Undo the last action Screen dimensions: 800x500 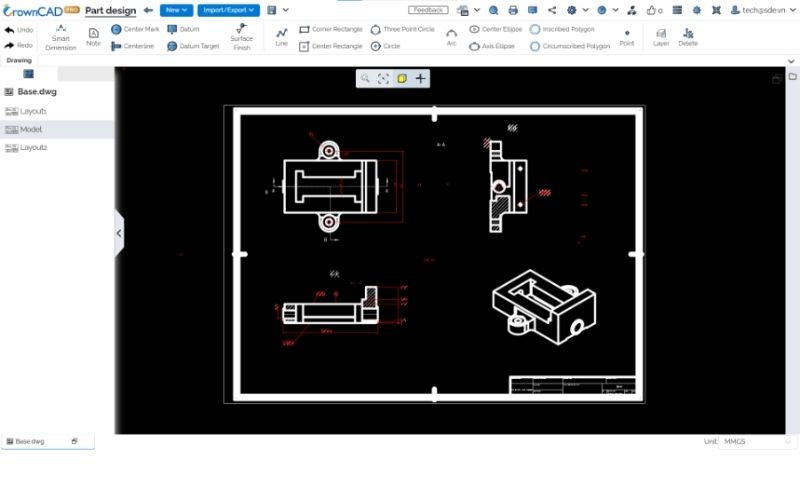tap(19, 30)
